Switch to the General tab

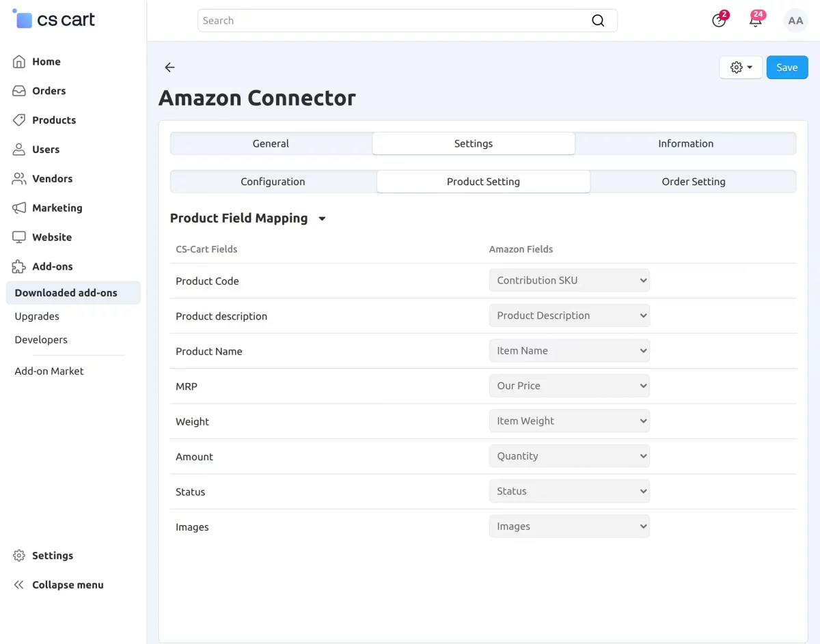point(271,143)
